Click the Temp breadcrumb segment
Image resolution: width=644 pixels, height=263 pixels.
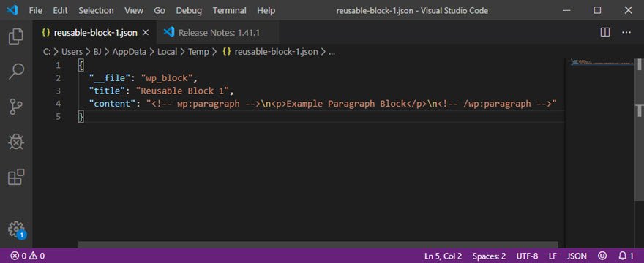[x=199, y=52]
